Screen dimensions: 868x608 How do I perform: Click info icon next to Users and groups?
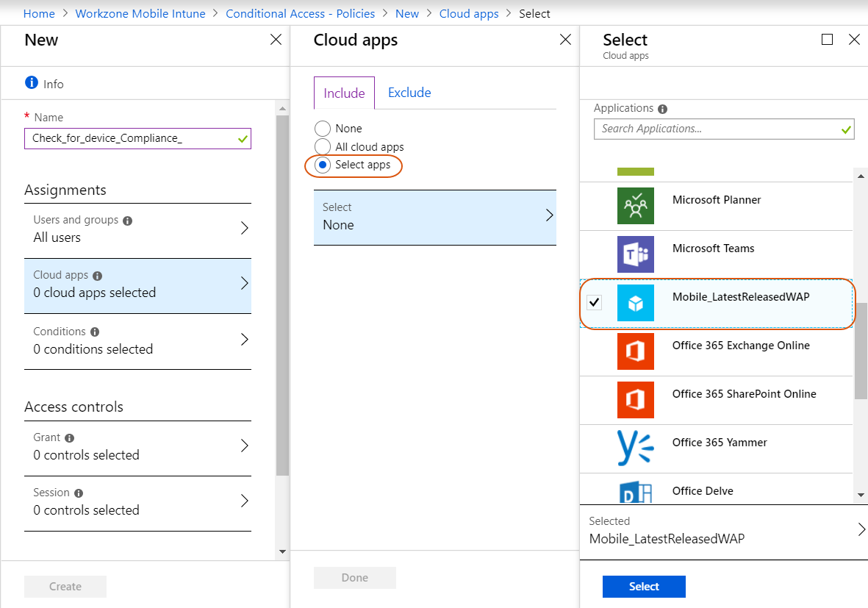coord(127,221)
